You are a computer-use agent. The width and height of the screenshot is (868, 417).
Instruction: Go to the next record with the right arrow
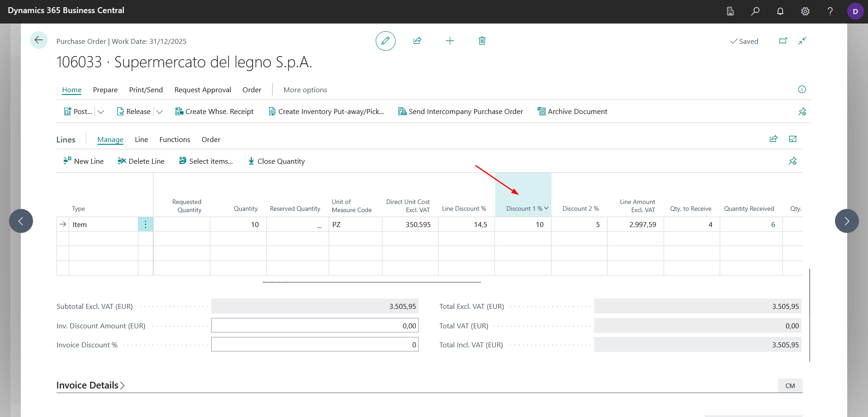point(847,221)
